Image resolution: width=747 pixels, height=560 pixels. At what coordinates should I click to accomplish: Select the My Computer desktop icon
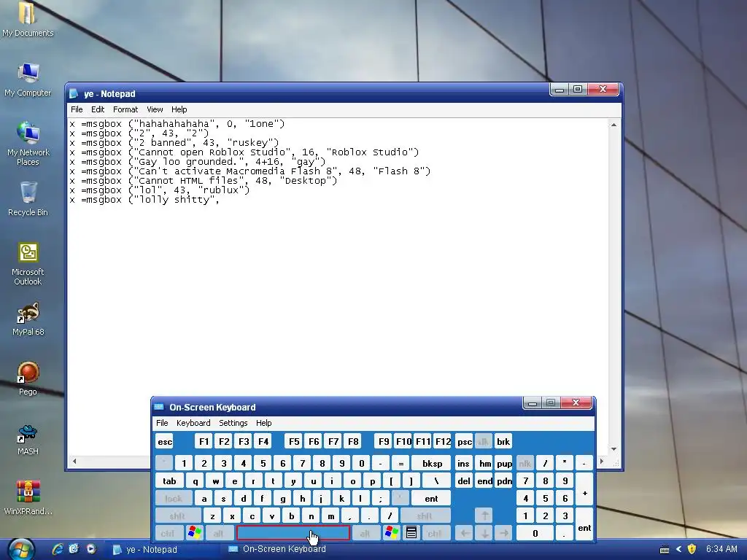[x=28, y=79]
